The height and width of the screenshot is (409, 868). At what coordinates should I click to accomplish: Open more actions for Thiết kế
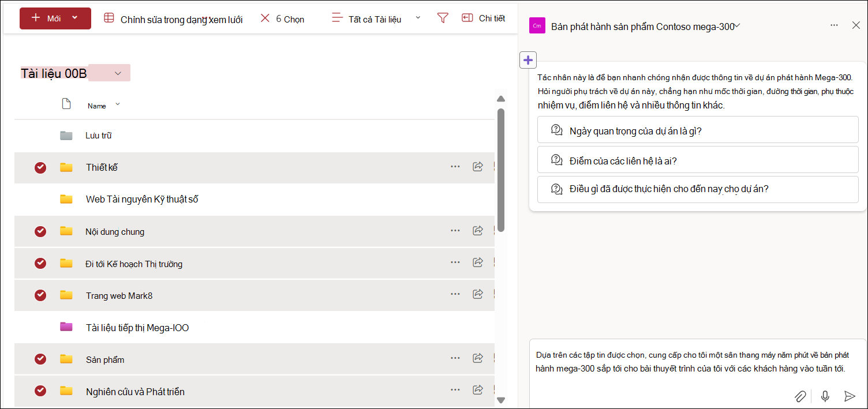click(455, 167)
